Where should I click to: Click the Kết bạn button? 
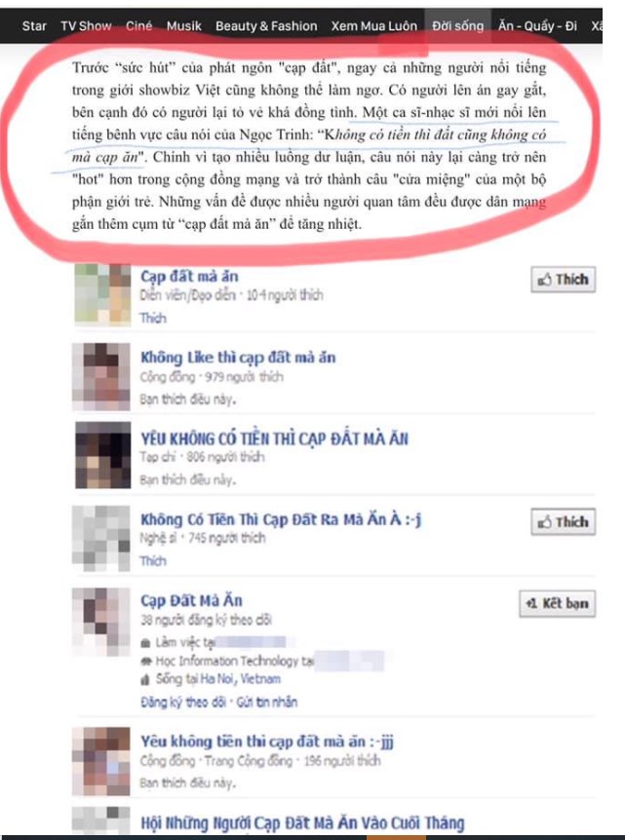click(x=557, y=604)
